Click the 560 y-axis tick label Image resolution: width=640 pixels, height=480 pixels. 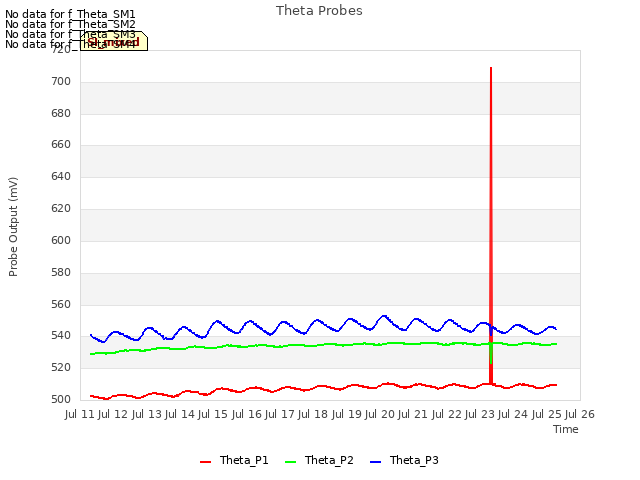click(x=61, y=304)
